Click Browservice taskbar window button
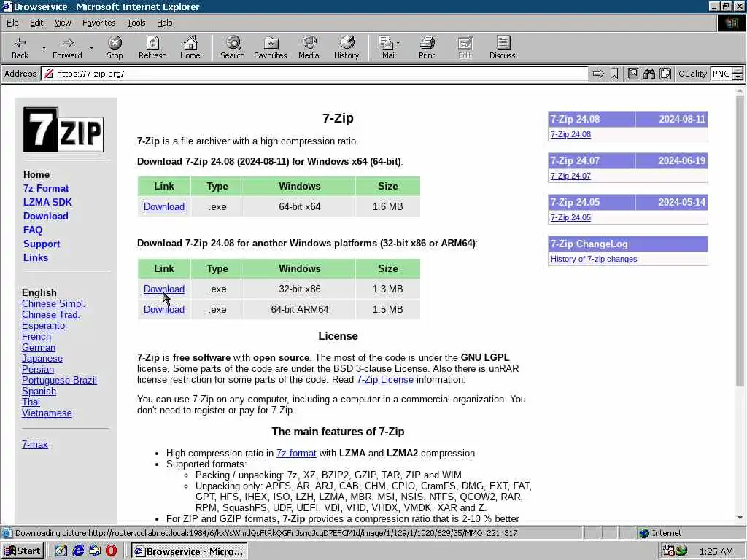This screenshot has width=747, height=560. point(189,551)
